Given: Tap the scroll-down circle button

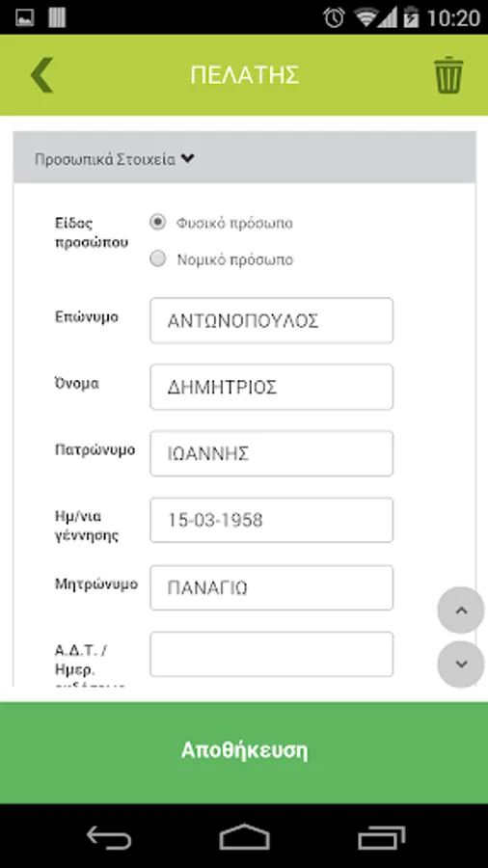Looking at the screenshot, I should tap(461, 665).
